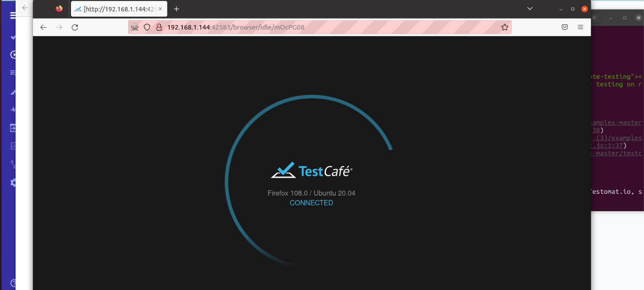Click the back navigation arrow
Viewport: 644px width, 290px height.
coord(43,27)
